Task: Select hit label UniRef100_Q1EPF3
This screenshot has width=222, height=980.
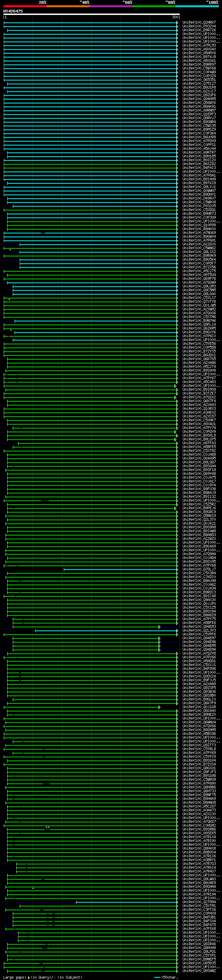Action: pos(199,114)
